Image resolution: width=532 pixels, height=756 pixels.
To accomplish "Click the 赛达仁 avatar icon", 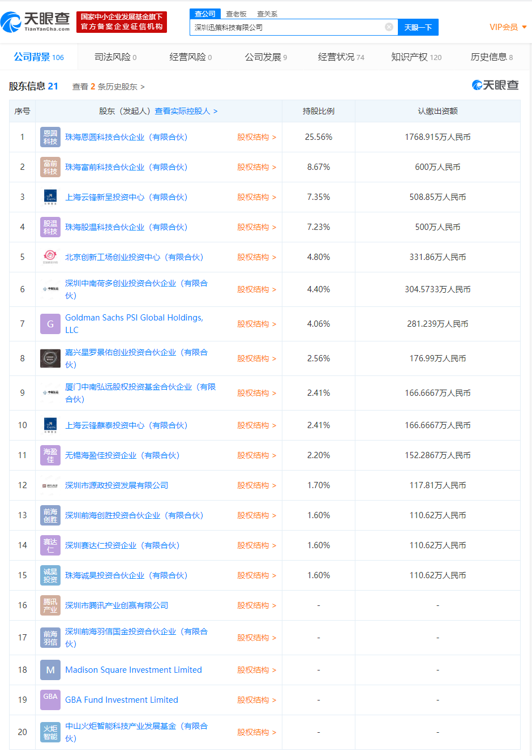I will point(50,545).
